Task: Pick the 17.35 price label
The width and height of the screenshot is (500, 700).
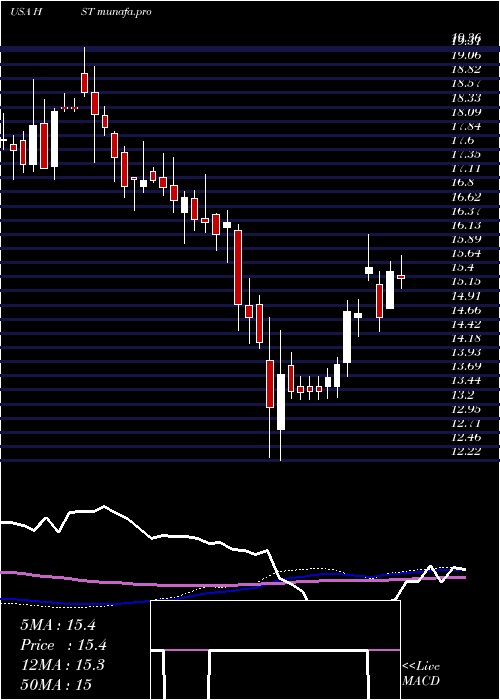Action: tap(466, 154)
